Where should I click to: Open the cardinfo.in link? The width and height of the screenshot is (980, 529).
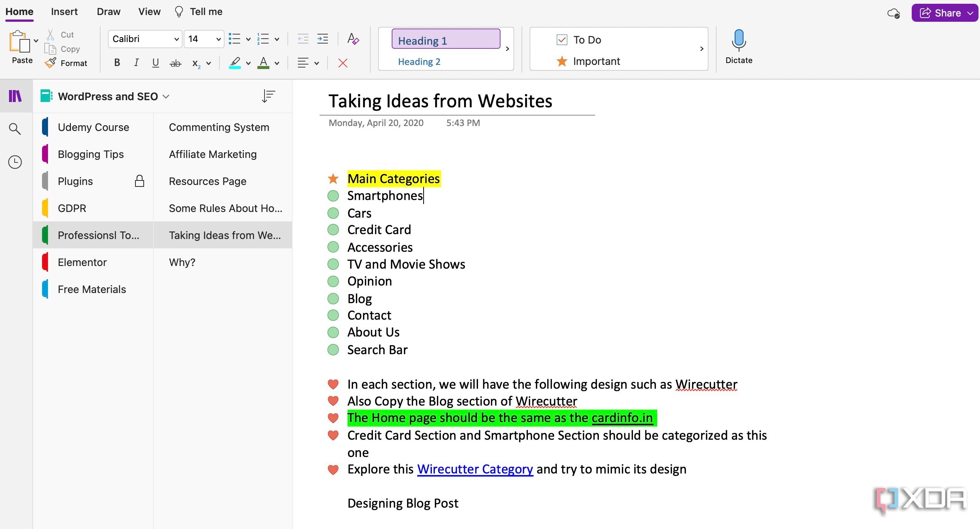click(622, 418)
